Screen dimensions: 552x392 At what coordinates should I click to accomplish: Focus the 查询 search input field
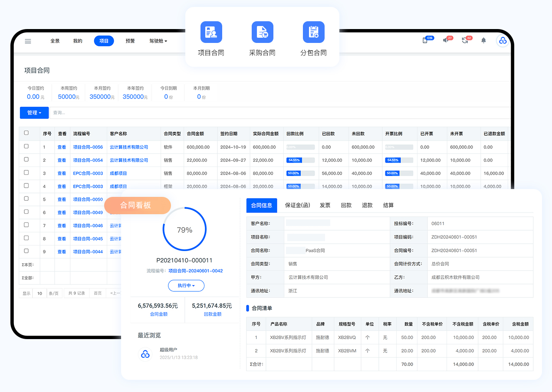point(280,113)
